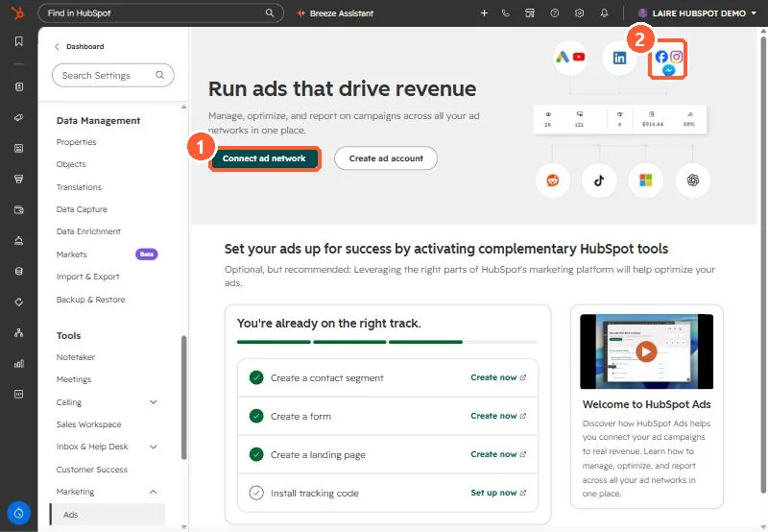Select Ads under Marketing

point(108,515)
